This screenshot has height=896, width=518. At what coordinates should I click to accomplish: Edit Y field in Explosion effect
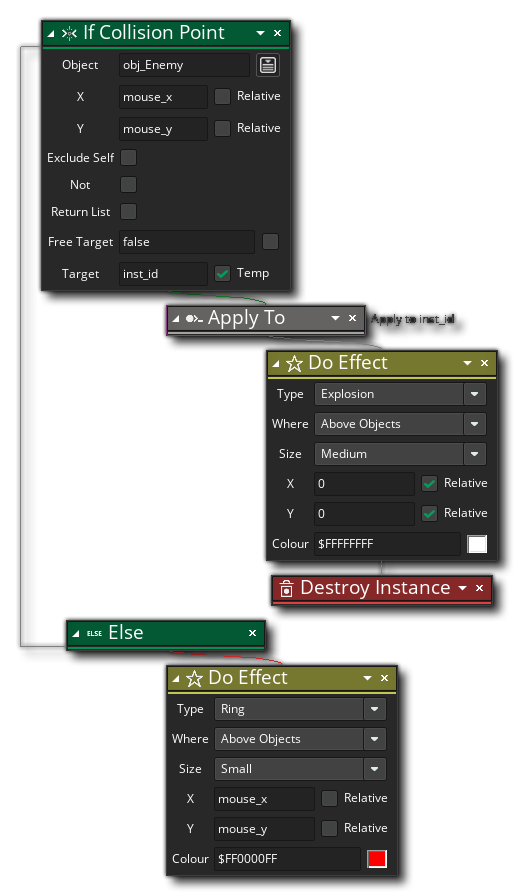364,513
